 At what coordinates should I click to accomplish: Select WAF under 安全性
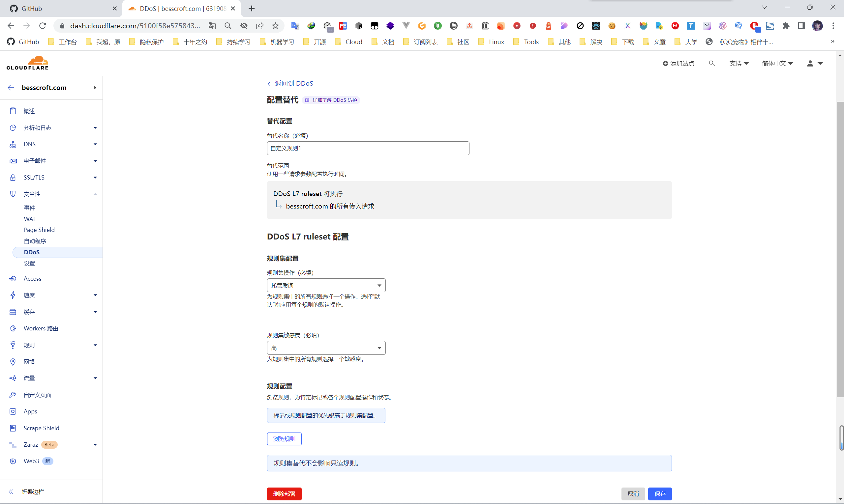[x=30, y=219]
